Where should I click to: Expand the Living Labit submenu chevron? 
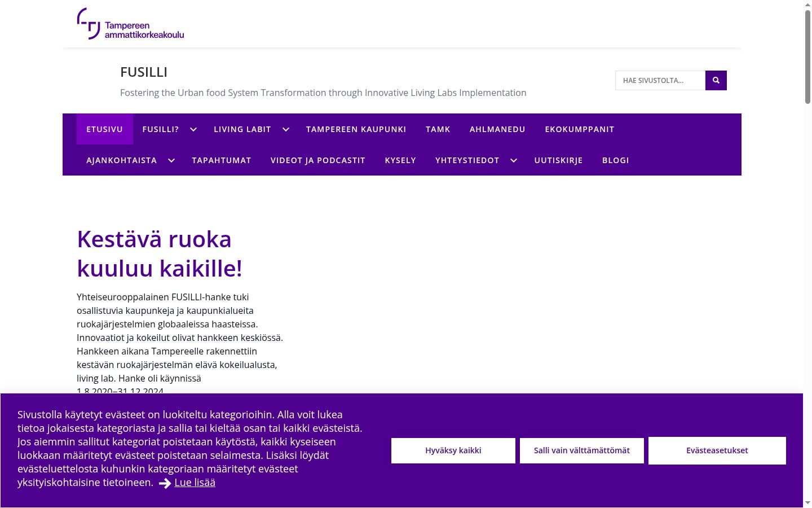coord(286,129)
